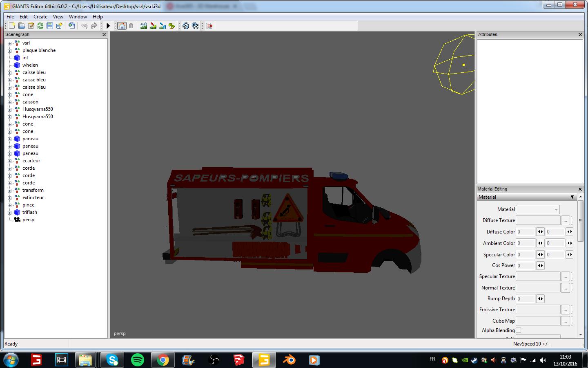588x368 pixels.
Task: Click the magnet snap icon
Action: pos(131,26)
